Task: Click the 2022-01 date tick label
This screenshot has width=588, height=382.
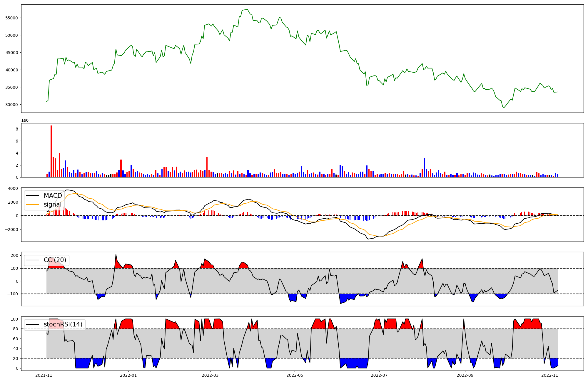Action: point(128,375)
